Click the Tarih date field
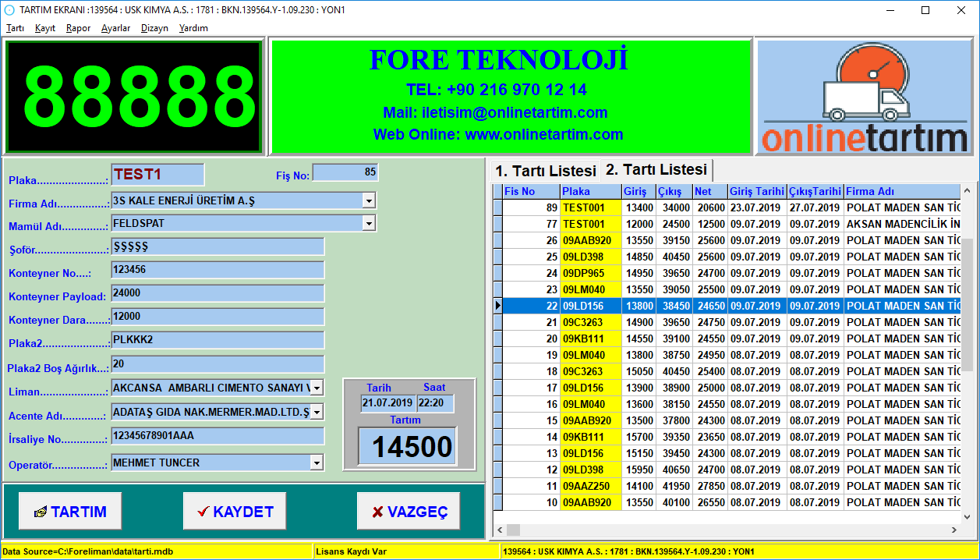This screenshot has width=980, height=560. pyautogui.click(x=387, y=403)
